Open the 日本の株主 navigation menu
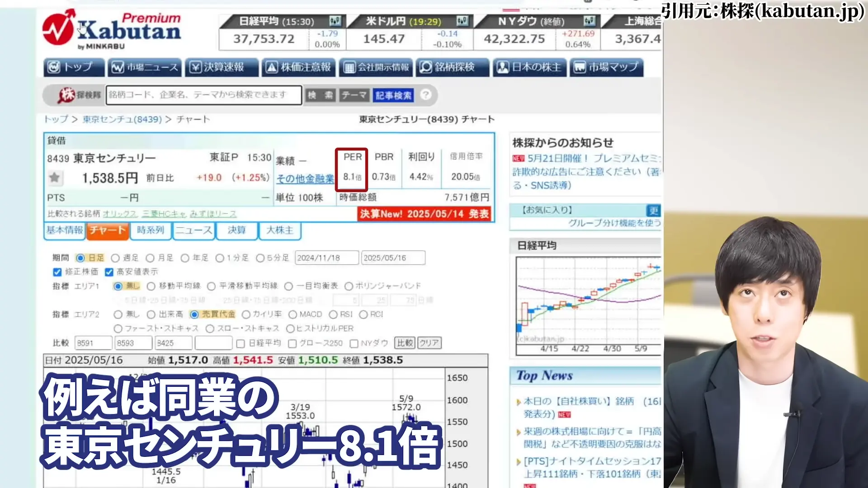868x488 pixels. coord(529,67)
